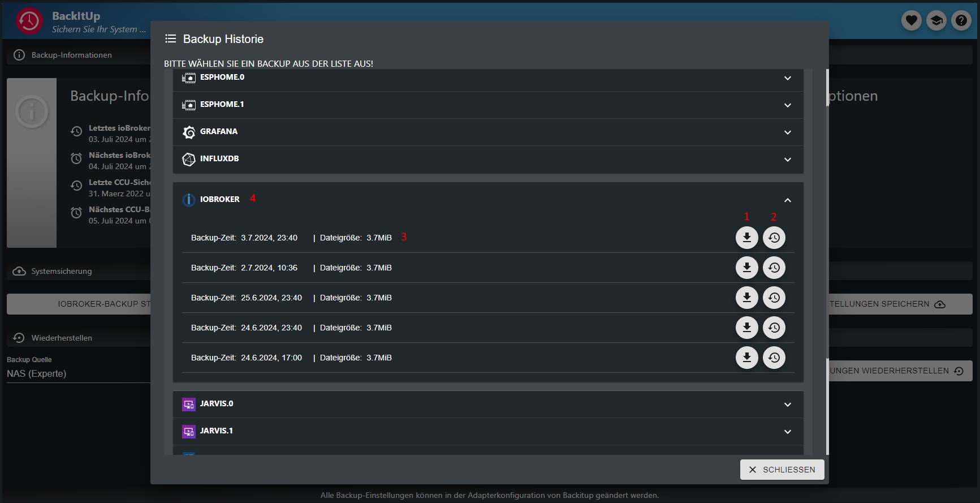The width and height of the screenshot is (980, 503).
Task: Collapse the IOBROKER backup section
Action: pos(787,200)
